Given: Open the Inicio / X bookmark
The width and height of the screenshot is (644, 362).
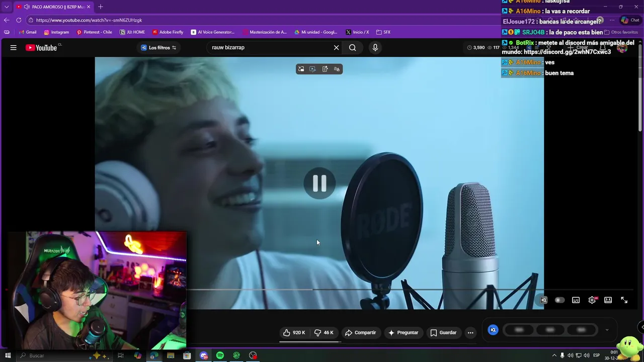Looking at the screenshot, I should coord(357,32).
